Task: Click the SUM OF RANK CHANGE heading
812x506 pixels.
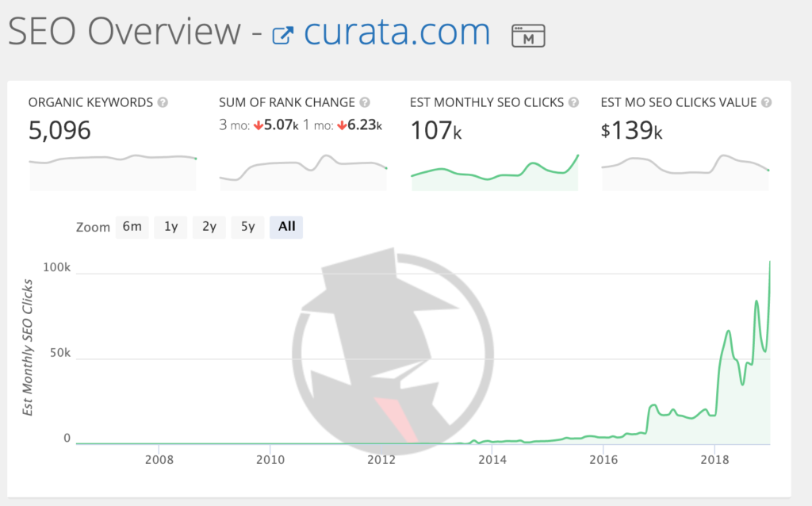Action: [287, 102]
